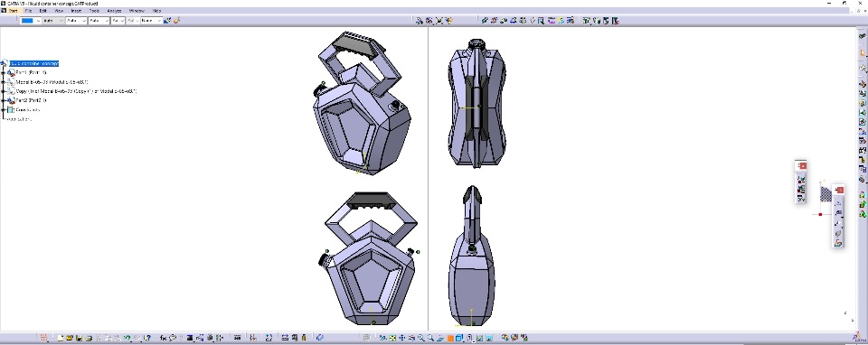Click the Open file folder icon
Viewport: 868px width, 345px height.
pyautogui.click(x=70, y=337)
